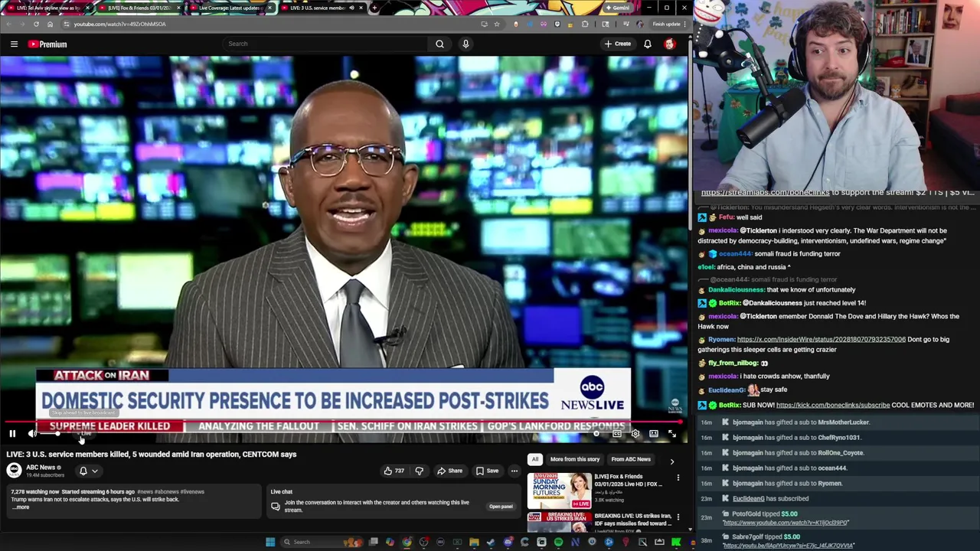This screenshot has height=551, width=980.
Task: Open the x.com InsiderWire link in chat
Action: pos(821,339)
